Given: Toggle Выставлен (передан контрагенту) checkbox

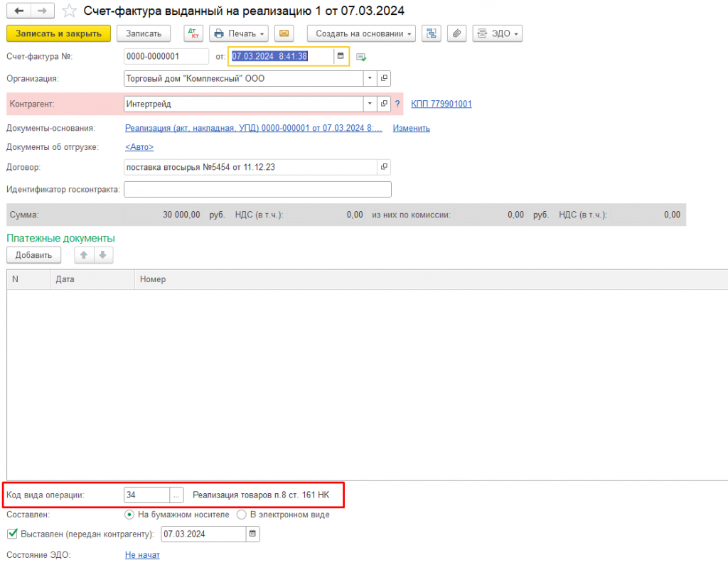Looking at the screenshot, I should pos(13,534).
